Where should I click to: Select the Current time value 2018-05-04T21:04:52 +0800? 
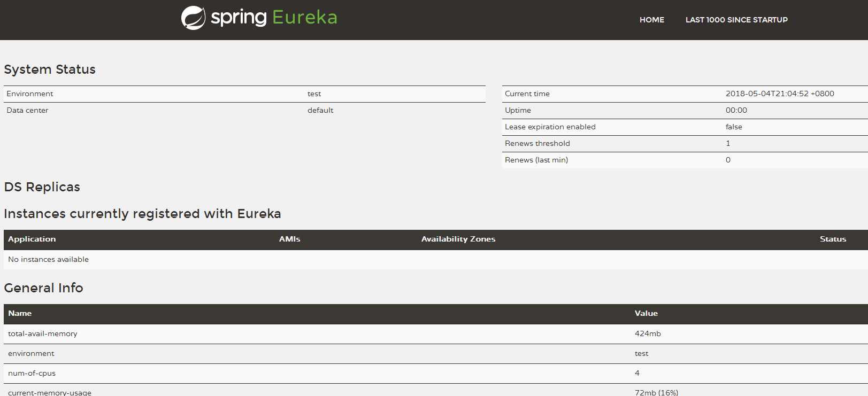tap(780, 94)
